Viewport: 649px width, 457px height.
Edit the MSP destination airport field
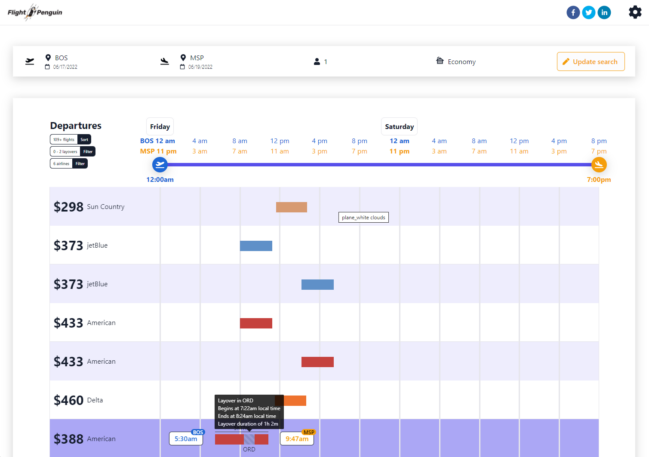click(197, 58)
